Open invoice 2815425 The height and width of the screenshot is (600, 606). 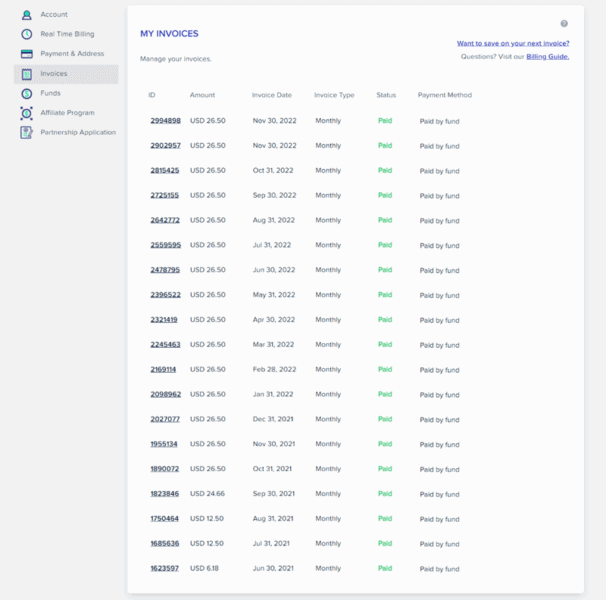tap(165, 171)
